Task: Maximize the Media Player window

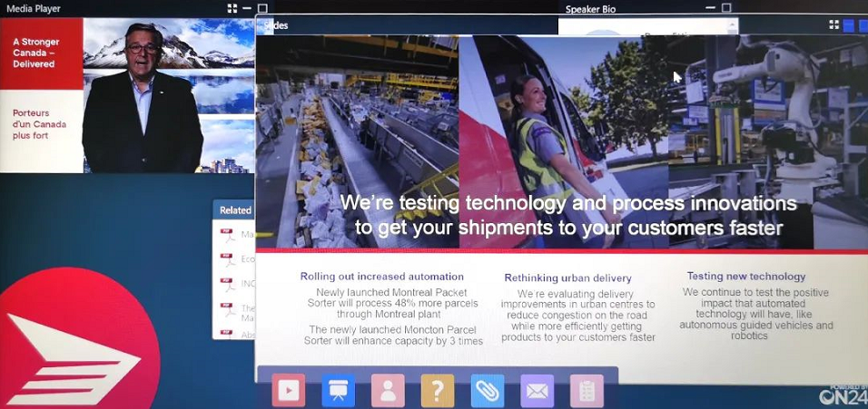Action: (263, 8)
